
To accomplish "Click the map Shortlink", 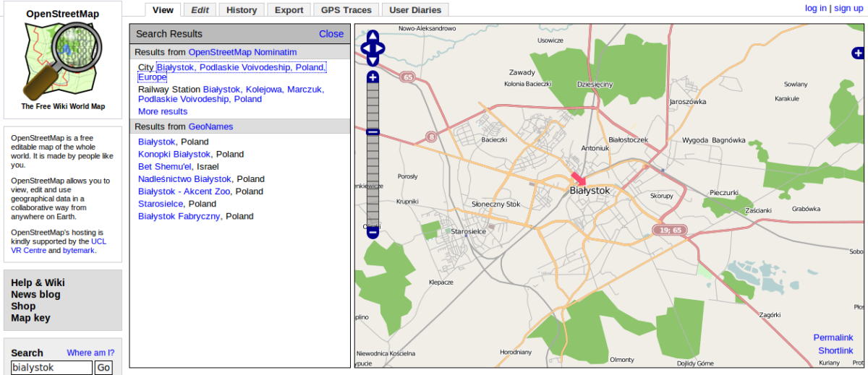I will tap(835, 350).
